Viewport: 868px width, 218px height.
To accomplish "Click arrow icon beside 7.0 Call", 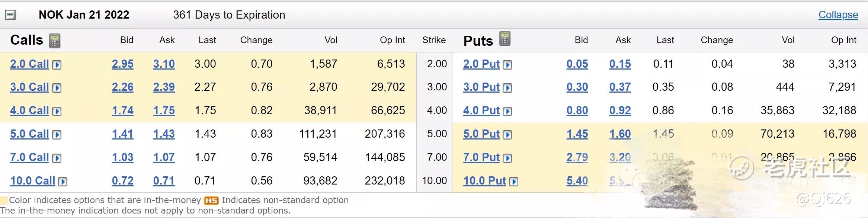I will click(x=57, y=158).
